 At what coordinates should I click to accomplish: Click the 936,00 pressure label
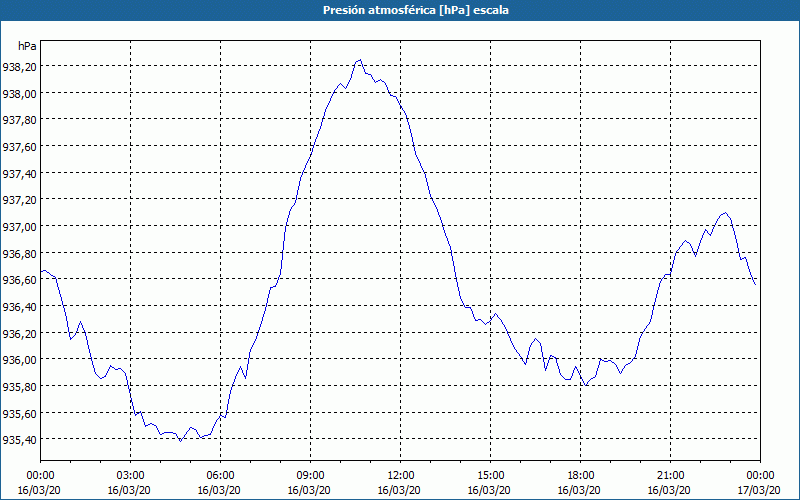click(x=19, y=360)
